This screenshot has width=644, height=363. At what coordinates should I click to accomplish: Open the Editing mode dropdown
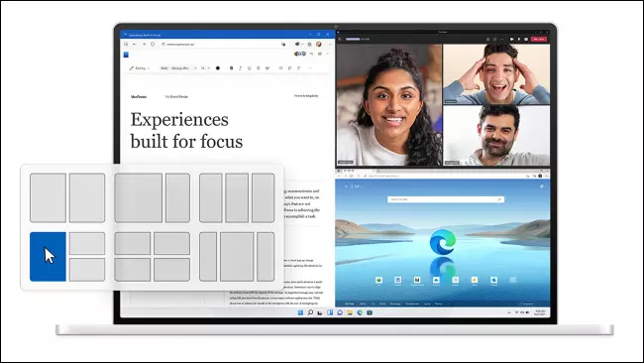pyautogui.click(x=140, y=68)
